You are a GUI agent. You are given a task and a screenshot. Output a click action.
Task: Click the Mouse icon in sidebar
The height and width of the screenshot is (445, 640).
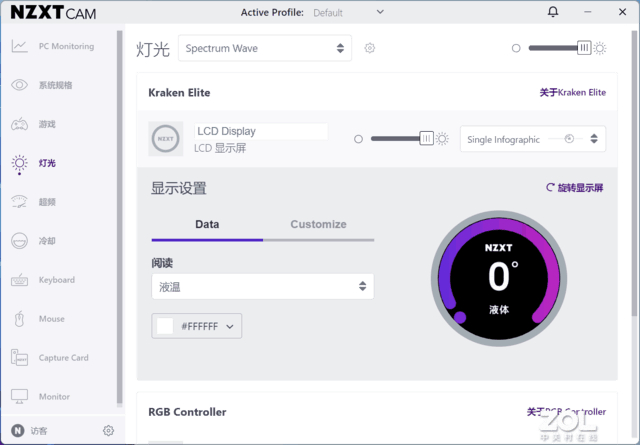[x=19, y=319]
